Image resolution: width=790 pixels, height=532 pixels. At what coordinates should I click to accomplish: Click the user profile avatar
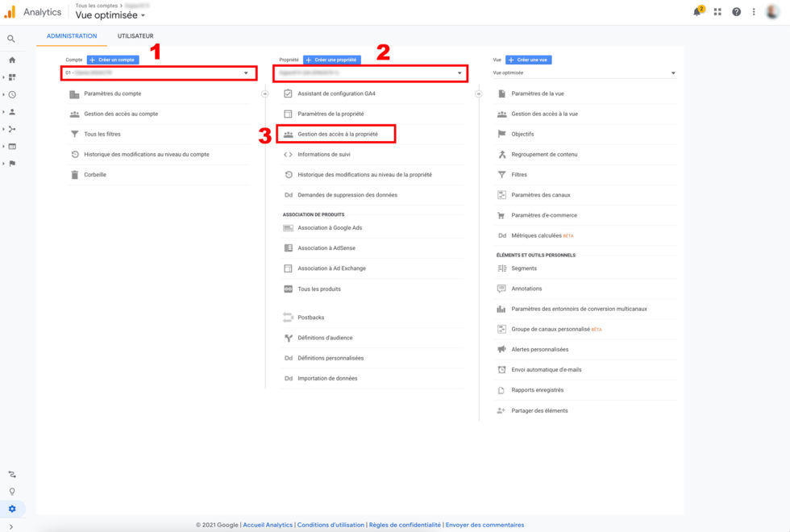(x=772, y=12)
